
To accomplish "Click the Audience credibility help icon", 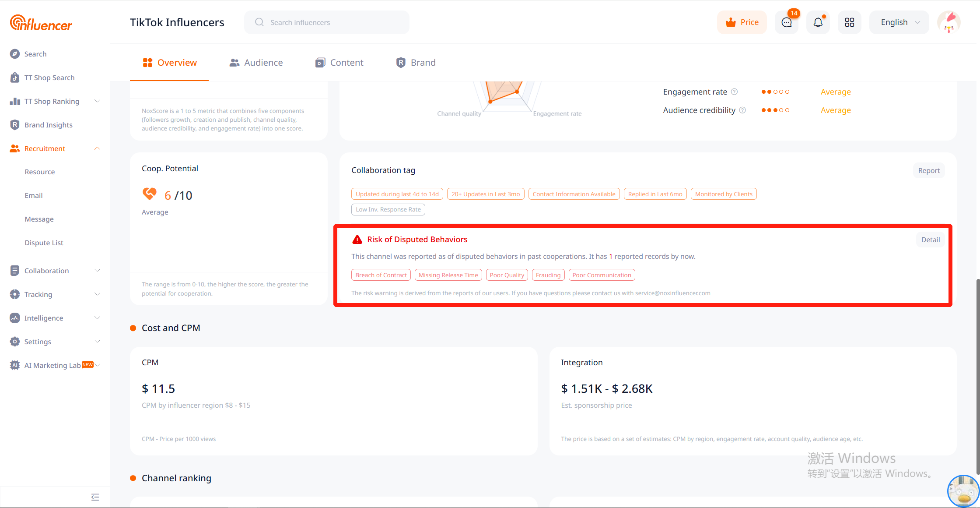I will [742, 110].
